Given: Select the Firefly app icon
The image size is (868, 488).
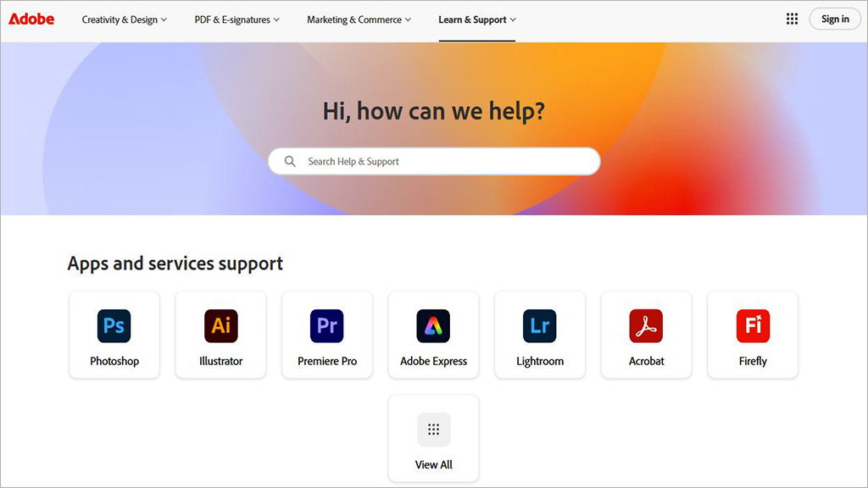Looking at the screenshot, I should [x=753, y=326].
